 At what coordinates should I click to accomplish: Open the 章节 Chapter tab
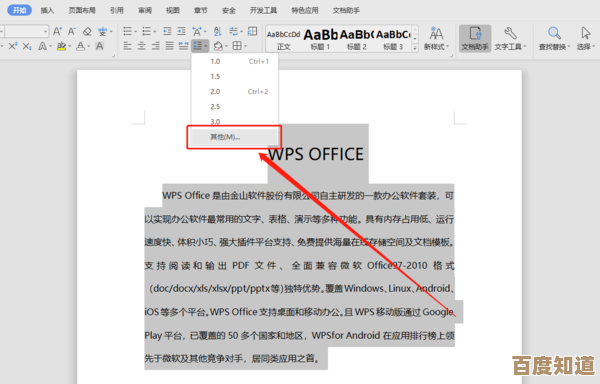[x=201, y=10]
